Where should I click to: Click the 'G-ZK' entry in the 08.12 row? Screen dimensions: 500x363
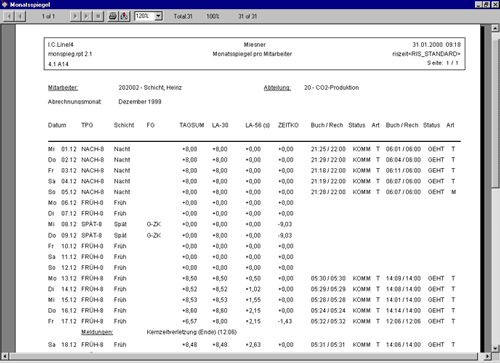click(154, 224)
